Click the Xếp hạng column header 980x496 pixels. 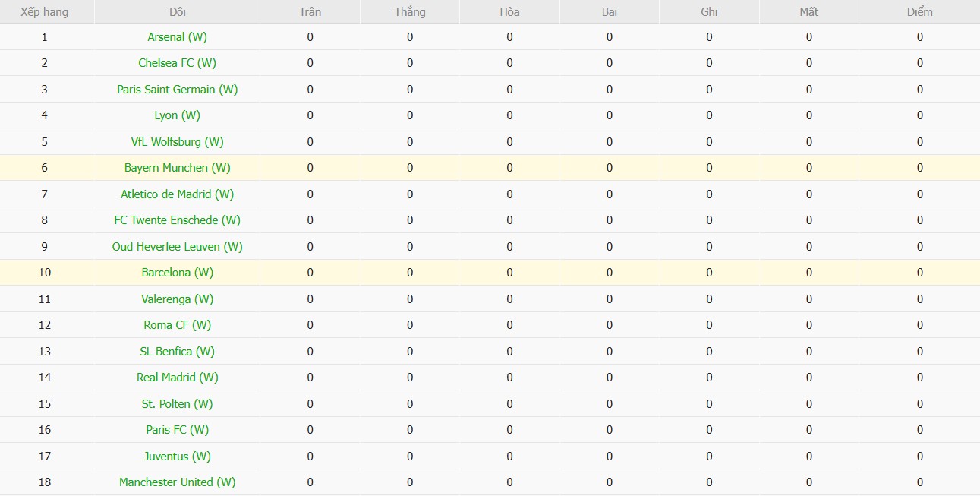coord(44,11)
